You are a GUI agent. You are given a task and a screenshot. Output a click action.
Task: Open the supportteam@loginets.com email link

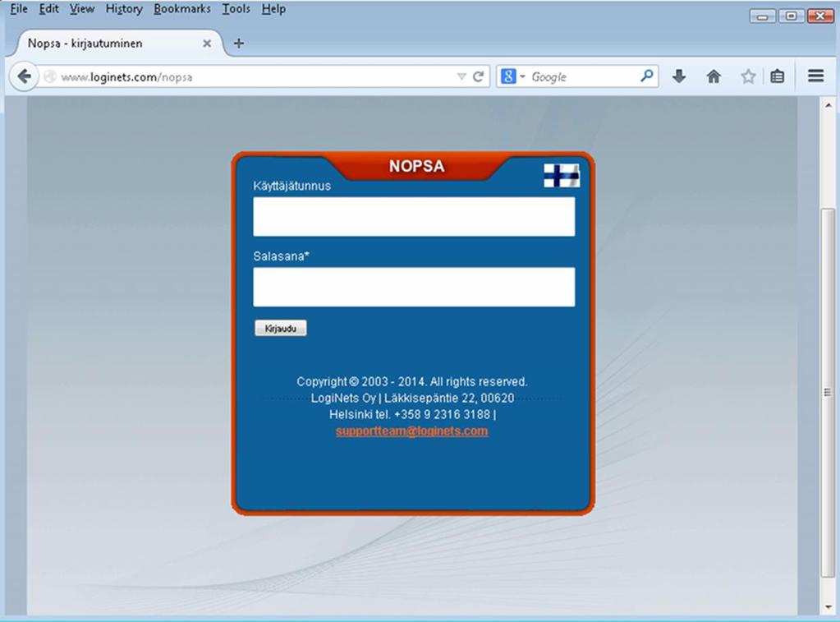[412, 431]
